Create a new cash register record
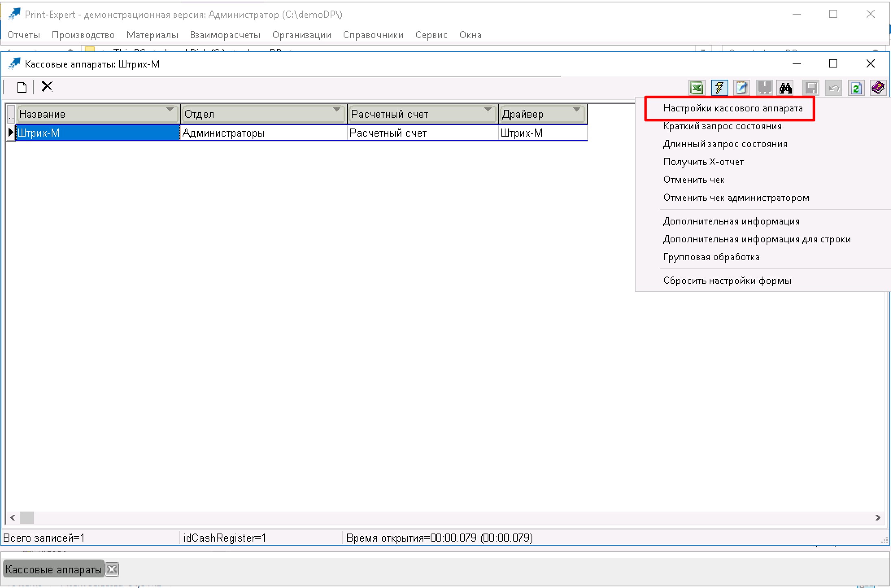Screen dimensions: 891x588 (22, 87)
